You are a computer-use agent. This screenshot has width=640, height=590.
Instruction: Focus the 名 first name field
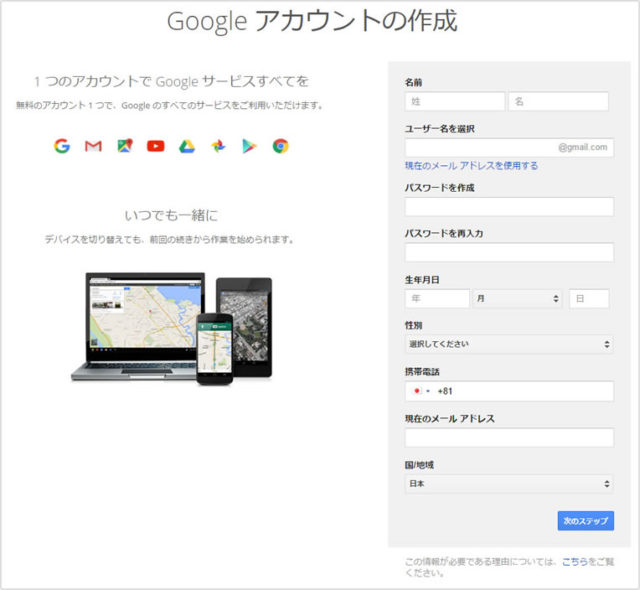tap(558, 101)
